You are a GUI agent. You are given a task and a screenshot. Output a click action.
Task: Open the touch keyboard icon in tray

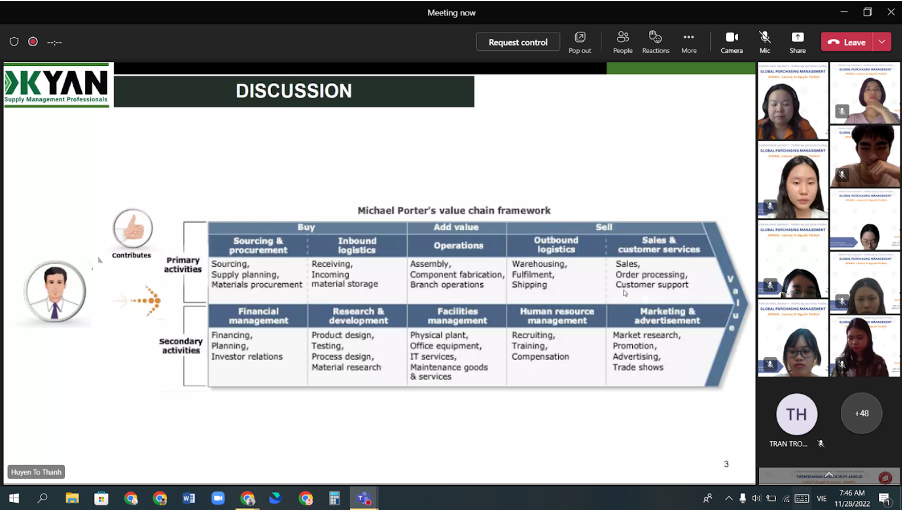[x=801, y=498]
